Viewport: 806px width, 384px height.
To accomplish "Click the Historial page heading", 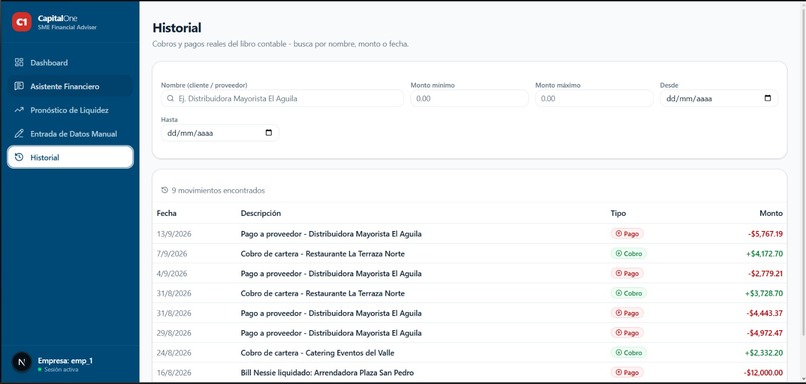I will 177,28.
